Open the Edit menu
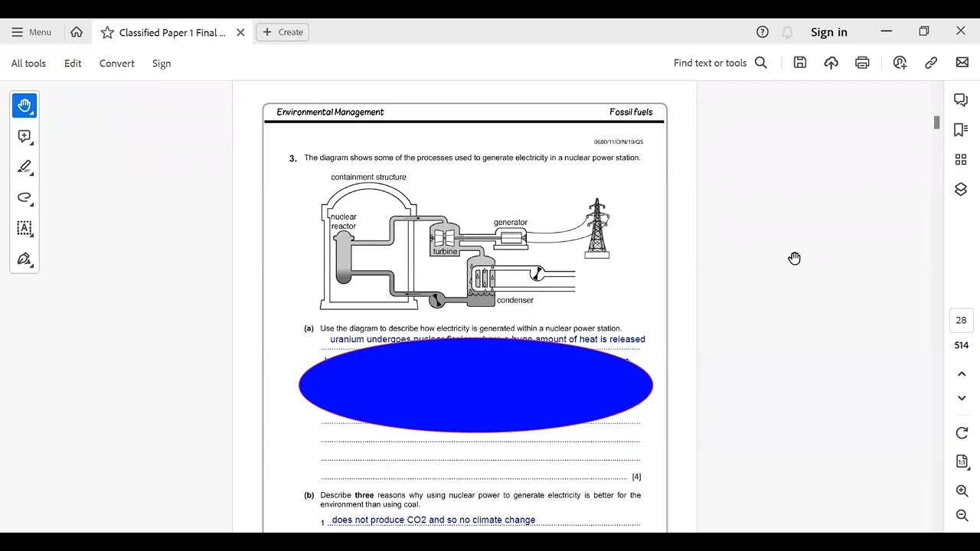980x551 pixels. click(73, 64)
